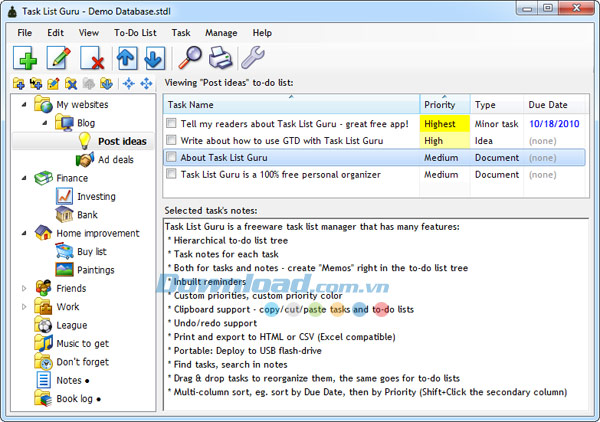Select the Bank building icon
Image resolution: width=600 pixels, height=422 pixels.
(x=64, y=214)
